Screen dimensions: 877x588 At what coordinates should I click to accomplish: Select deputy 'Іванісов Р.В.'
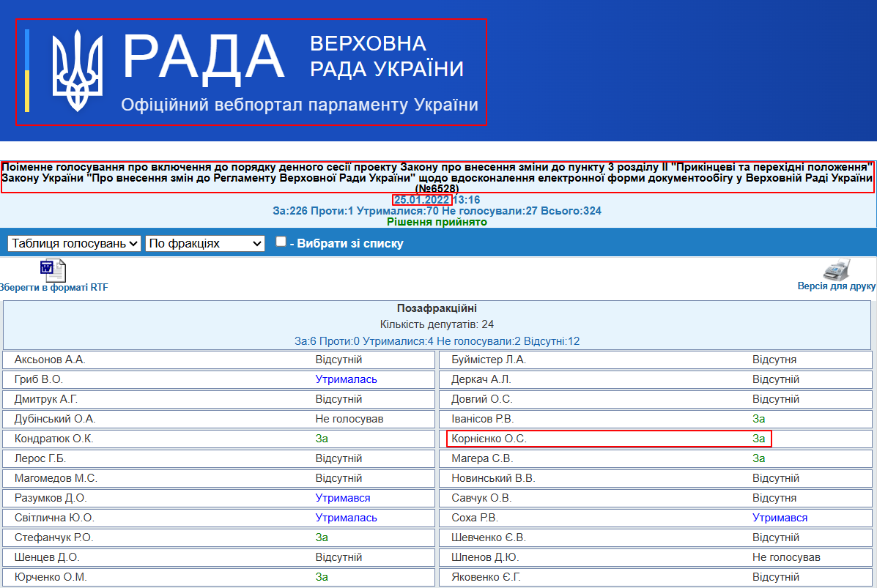(482, 419)
